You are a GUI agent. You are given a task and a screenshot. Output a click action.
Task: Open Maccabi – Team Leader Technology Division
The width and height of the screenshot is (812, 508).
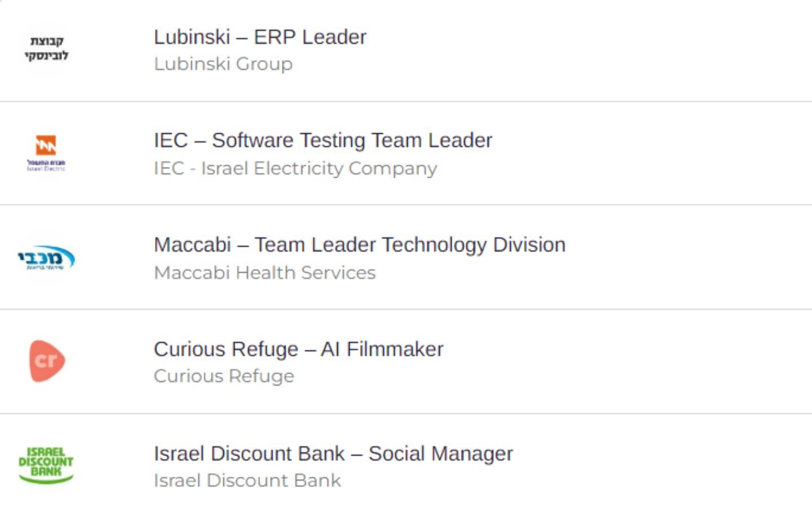click(x=360, y=245)
